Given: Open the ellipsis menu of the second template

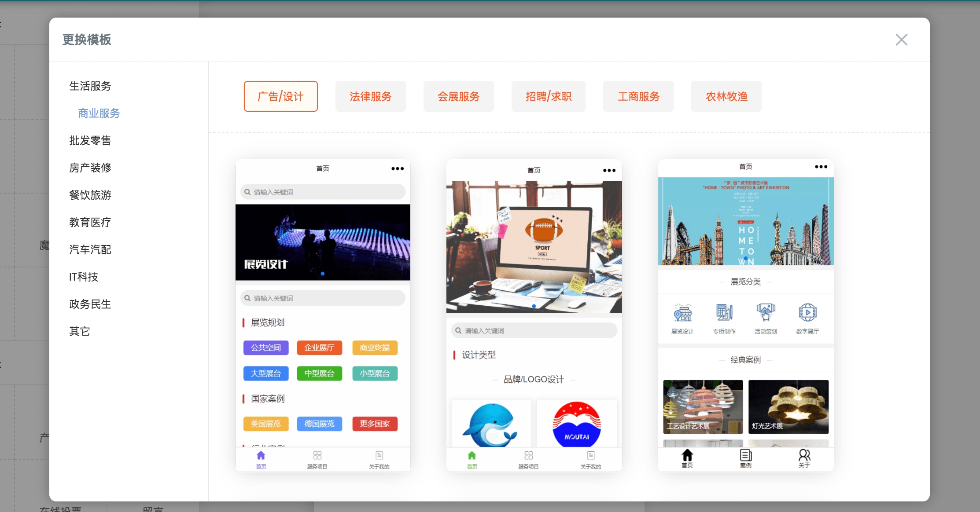Looking at the screenshot, I should coord(608,170).
